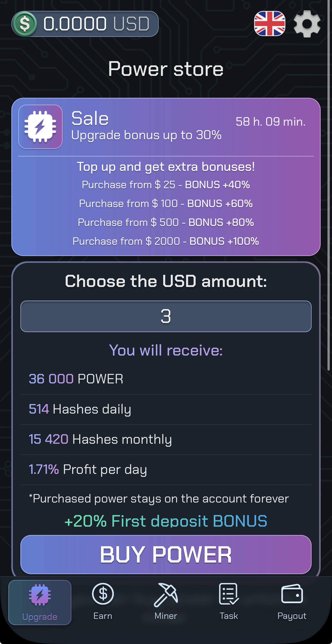
Task: Select the Purchase from $25 BONUS +40% line
Action: coord(165,184)
